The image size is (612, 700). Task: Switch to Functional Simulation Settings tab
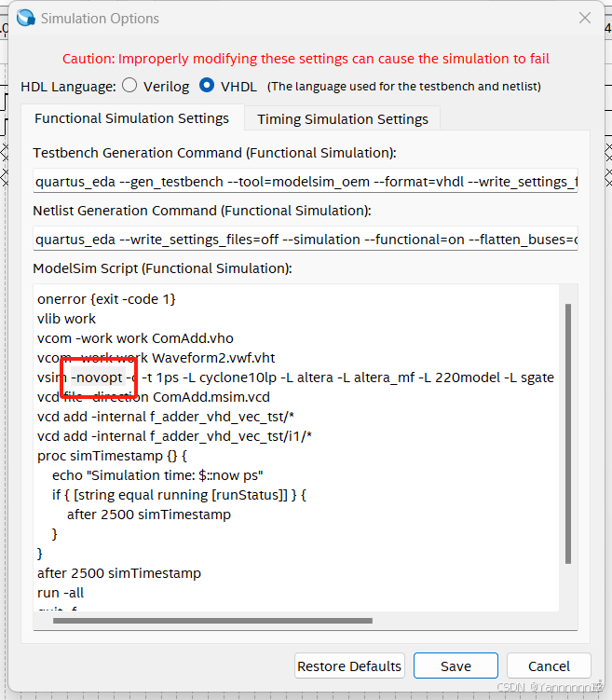[x=132, y=118]
